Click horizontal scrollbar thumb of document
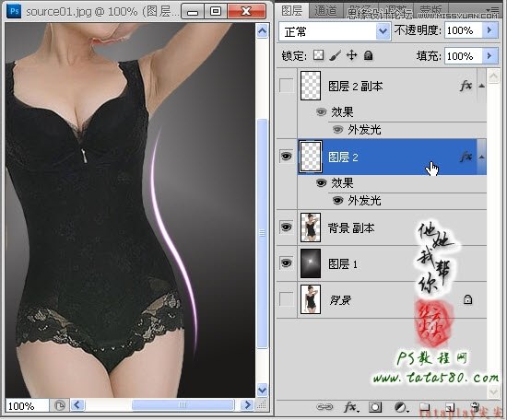Image resolution: width=507 pixels, height=420 pixels. tap(183, 405)
